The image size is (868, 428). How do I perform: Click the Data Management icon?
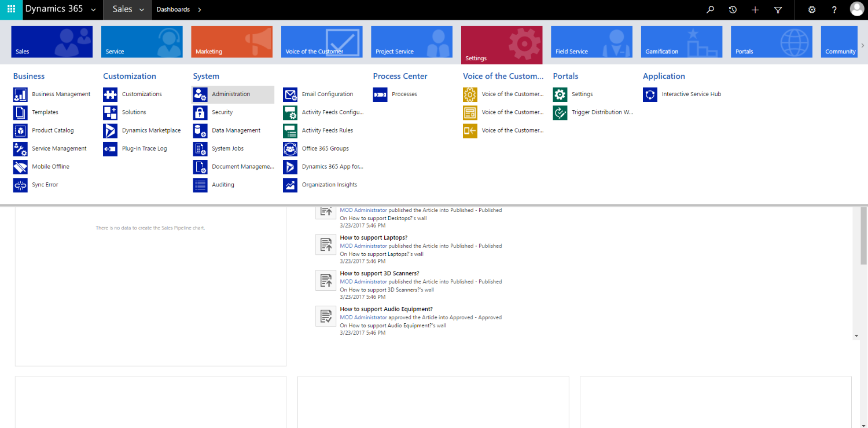(200, 130)
